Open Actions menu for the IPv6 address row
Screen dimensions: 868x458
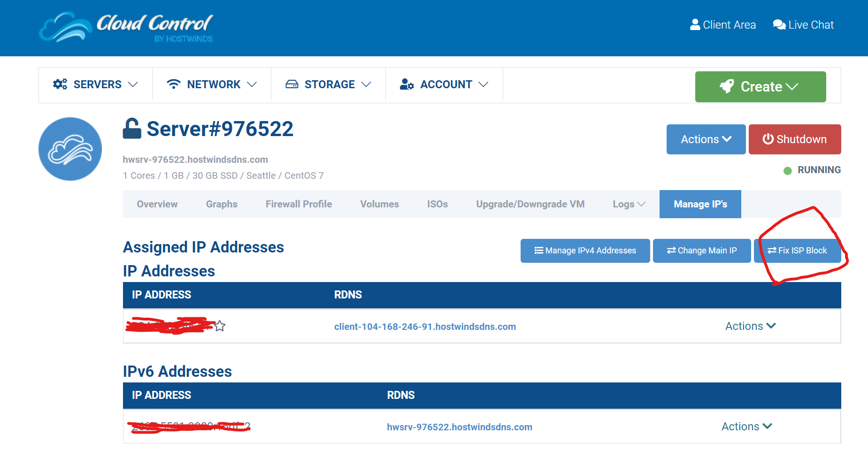coord(746,427)
